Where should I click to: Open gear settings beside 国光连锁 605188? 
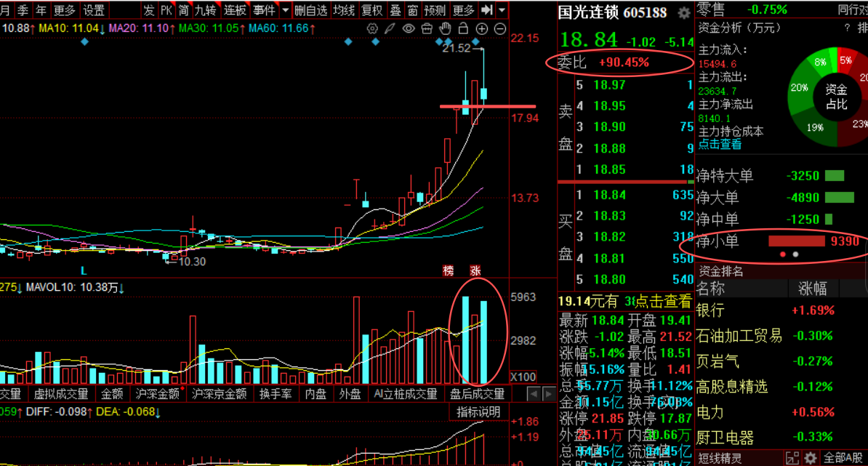(684, 12)
